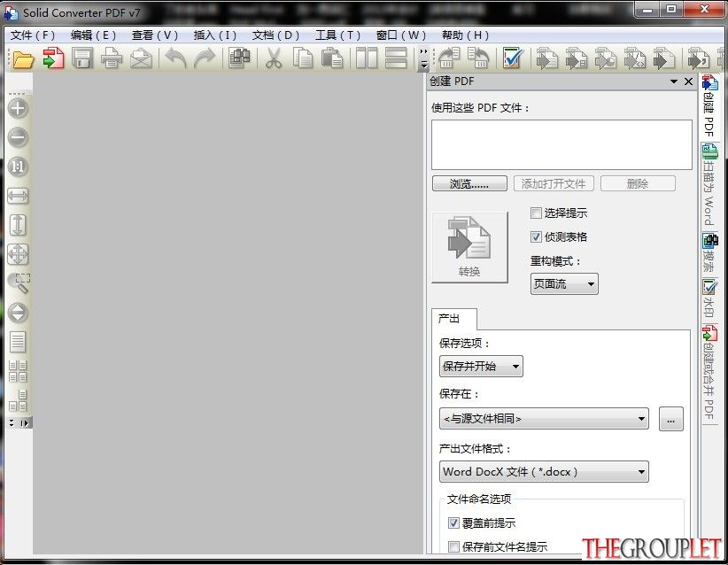728x565 pixels.
Task: Close the 创建 PDF panel
Action: (688, 81)
